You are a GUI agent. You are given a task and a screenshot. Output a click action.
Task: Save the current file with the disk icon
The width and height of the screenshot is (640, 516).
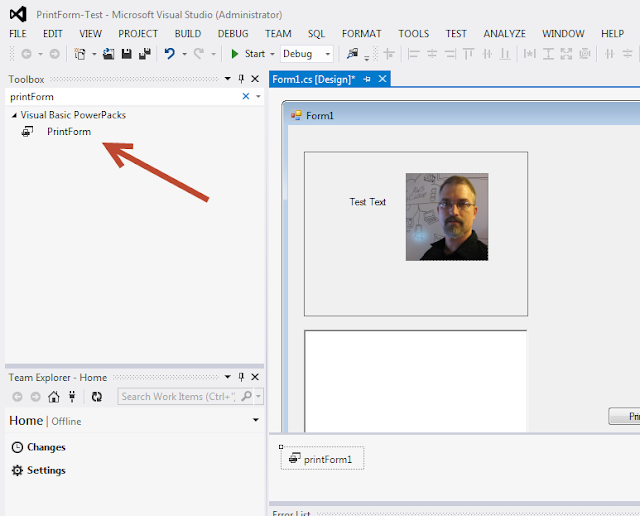(x=127, y=54)
